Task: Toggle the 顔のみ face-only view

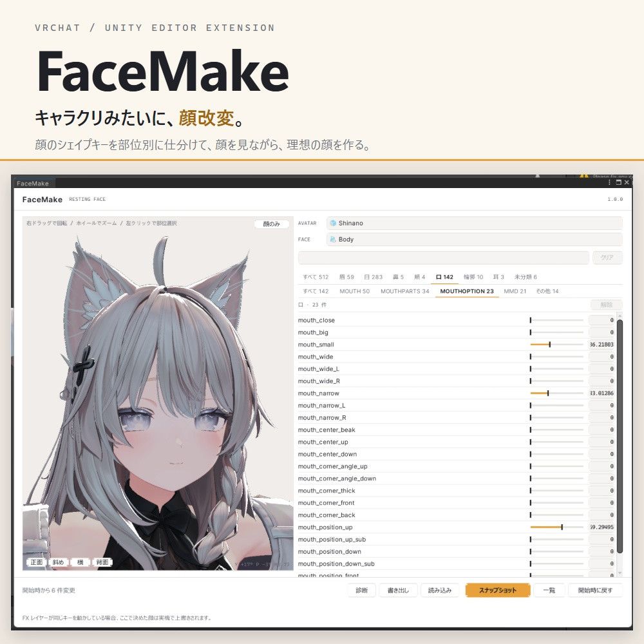Action: (271, 224)
